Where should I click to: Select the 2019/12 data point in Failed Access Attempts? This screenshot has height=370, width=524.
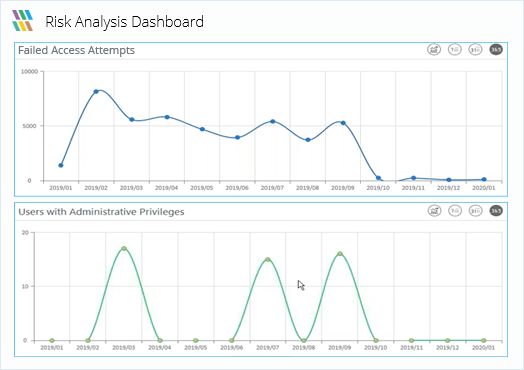pos(449,180)
